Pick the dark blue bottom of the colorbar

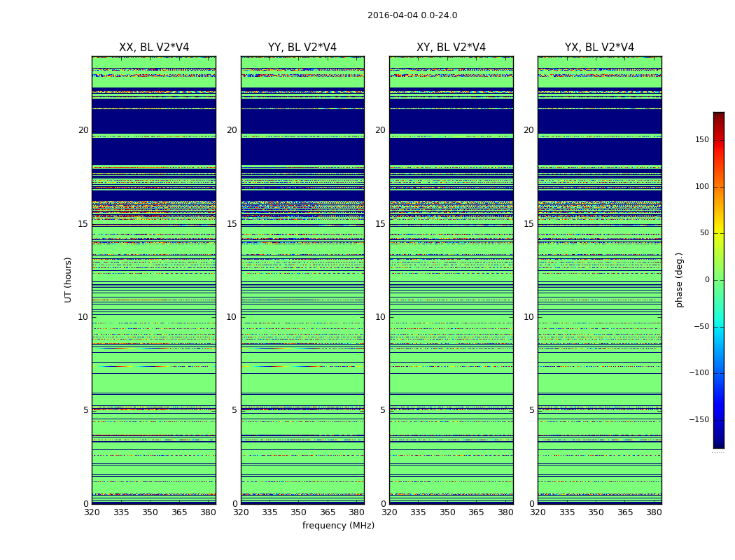coord(718,444)
